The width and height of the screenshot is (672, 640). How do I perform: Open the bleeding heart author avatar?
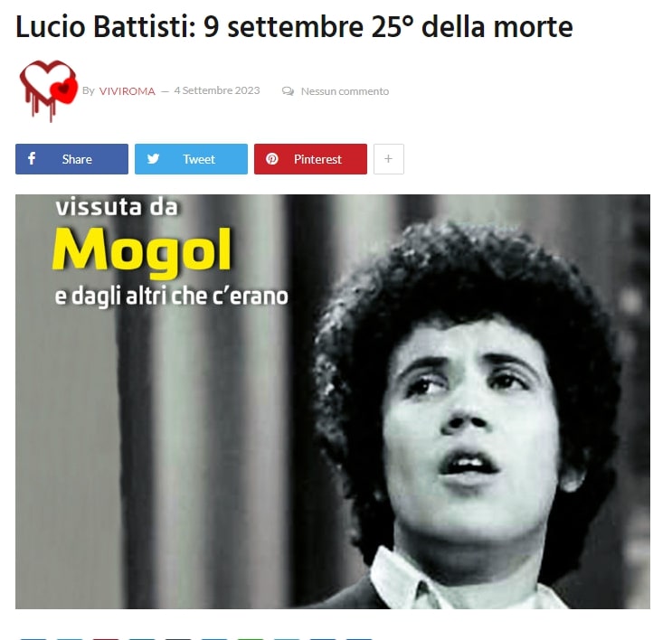point(49,90)
